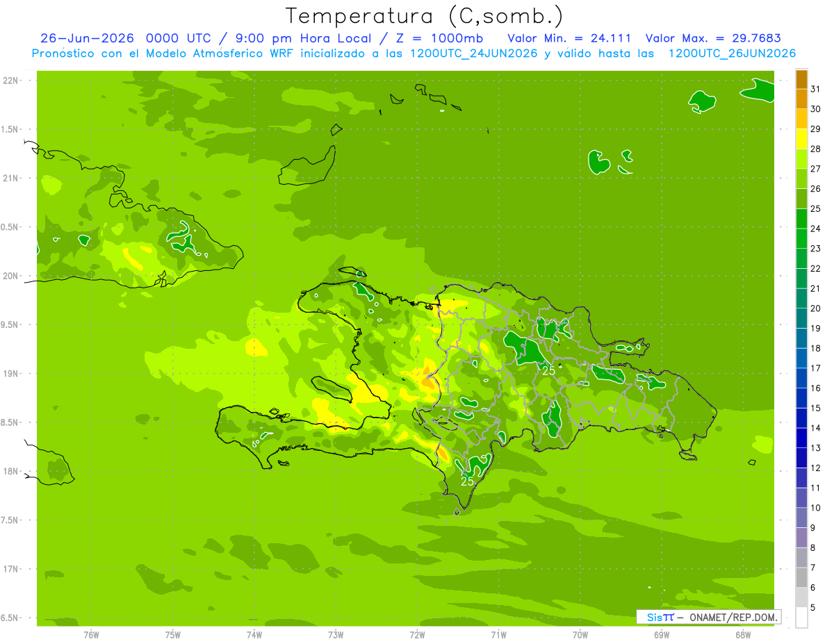Click the latitude axis label "0.5N"

10,227
